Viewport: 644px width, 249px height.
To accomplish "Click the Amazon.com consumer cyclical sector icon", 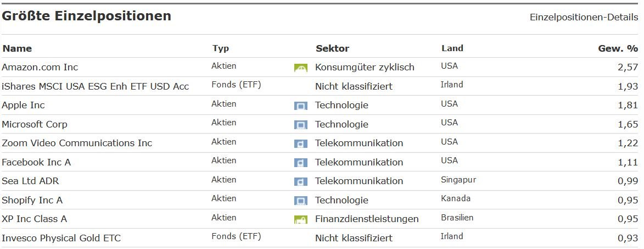I will 300,68.
